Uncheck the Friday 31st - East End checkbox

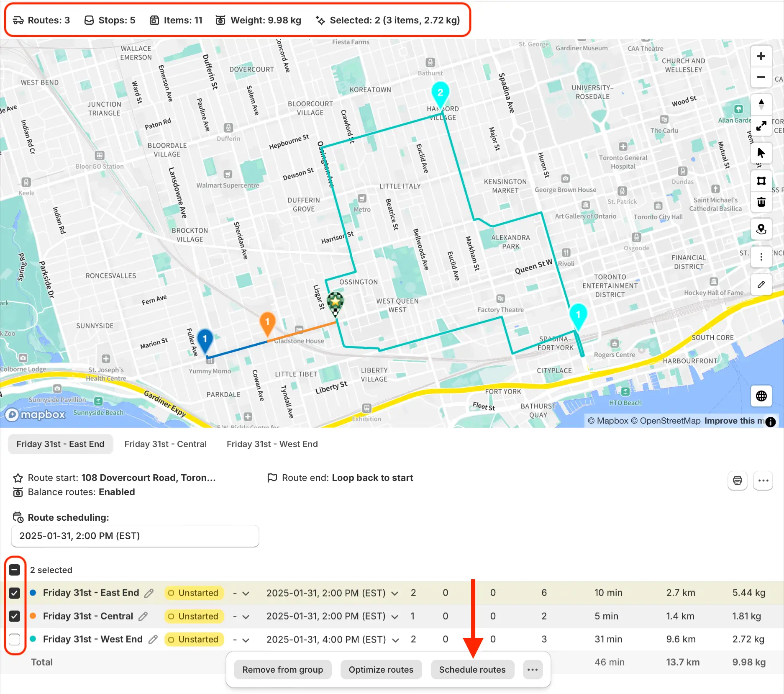14,593
